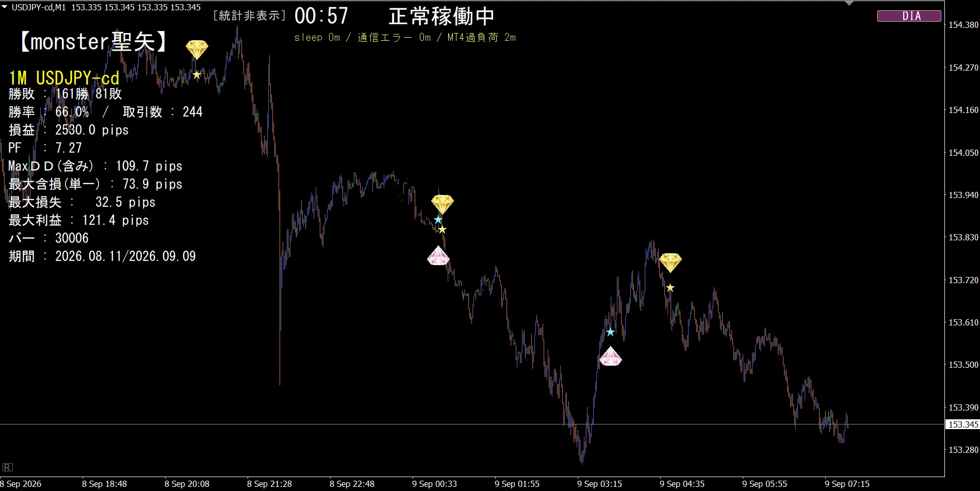
Task: Click the small R icon at bottom-left corner
Action: pyautogui.click(x=8, y=467)
